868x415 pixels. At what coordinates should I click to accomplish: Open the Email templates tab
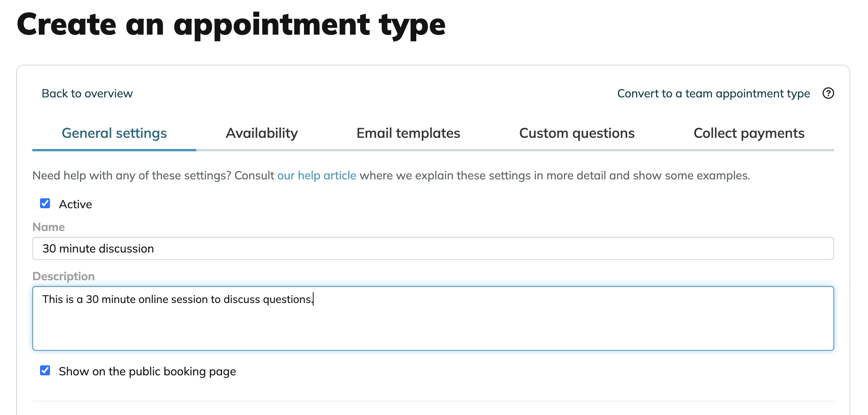408,133
